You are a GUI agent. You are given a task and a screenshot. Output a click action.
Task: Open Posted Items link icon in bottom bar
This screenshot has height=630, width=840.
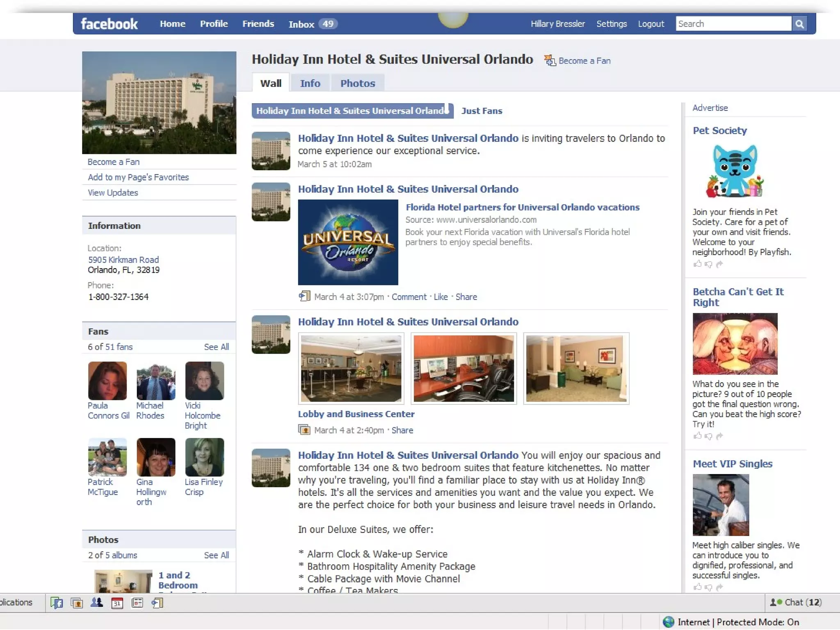point(157,603)
